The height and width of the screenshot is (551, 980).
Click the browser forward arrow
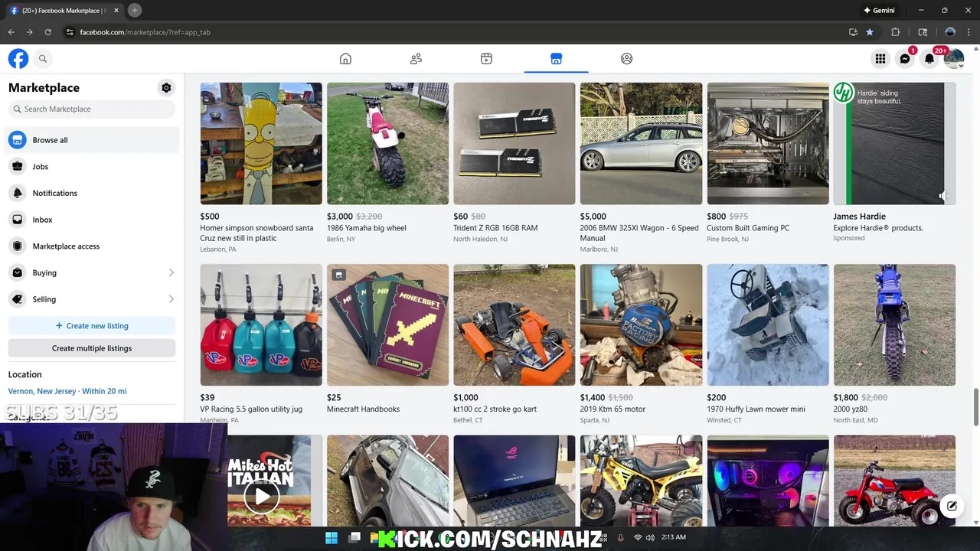point(29,32)
